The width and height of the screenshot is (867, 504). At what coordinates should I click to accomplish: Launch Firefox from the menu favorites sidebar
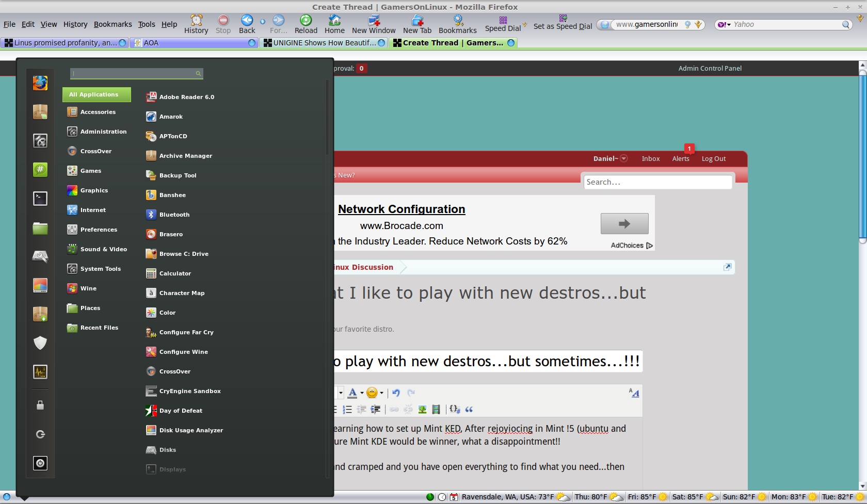[40, 83]
